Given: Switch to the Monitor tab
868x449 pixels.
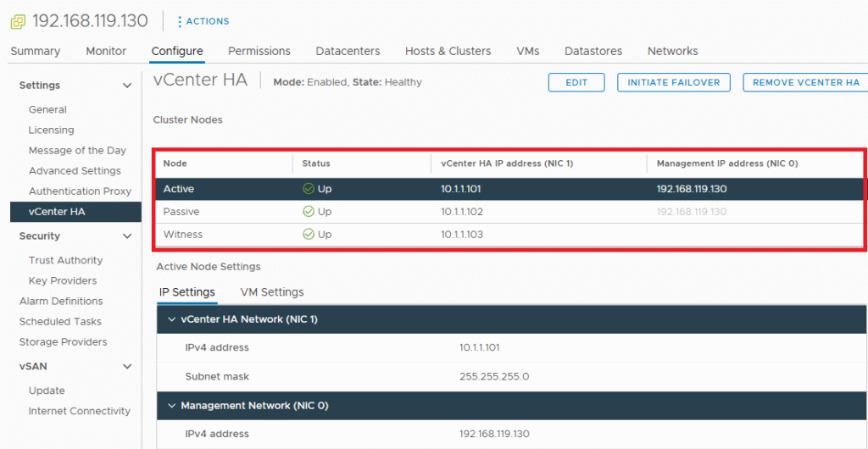Looking at the screenshot, I should click(x=106, y=52).
